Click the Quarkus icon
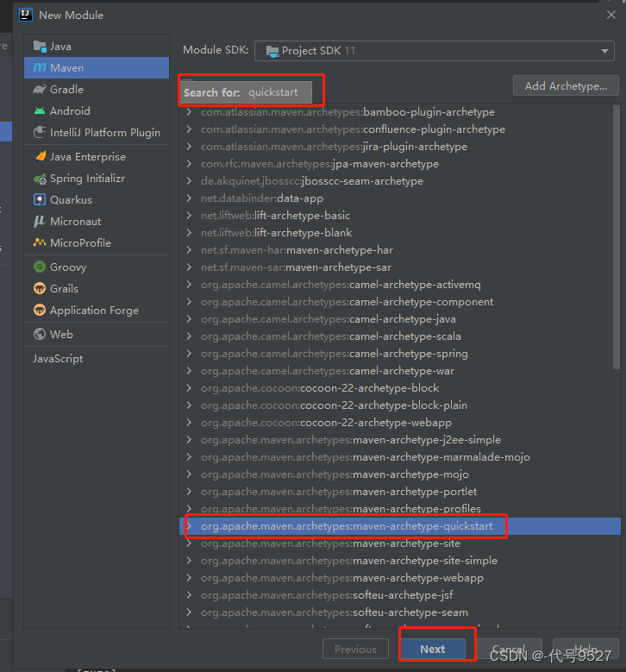 (x=40, y=200)
